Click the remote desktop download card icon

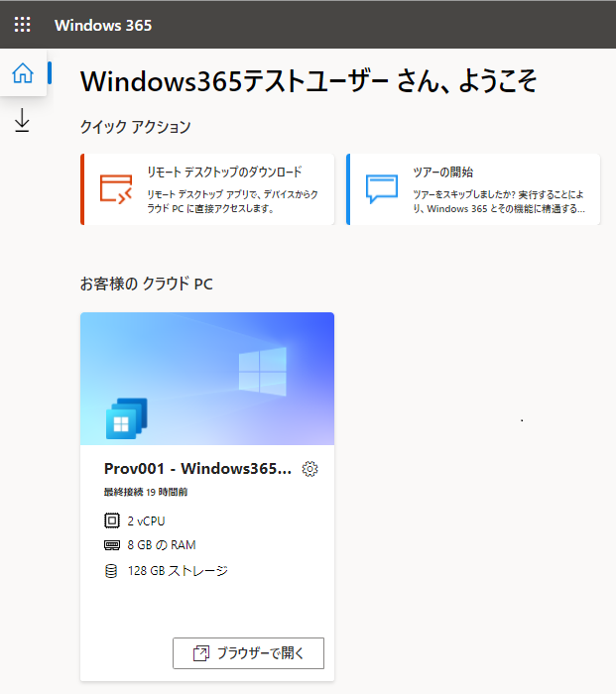point(116,189)
